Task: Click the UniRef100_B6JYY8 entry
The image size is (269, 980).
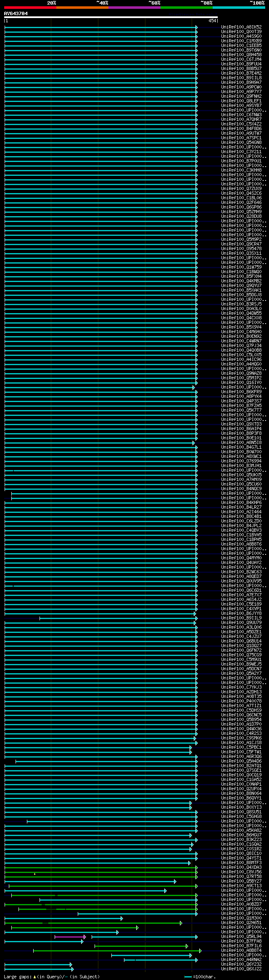Action: pyautogui.click(x=241, y=614)
